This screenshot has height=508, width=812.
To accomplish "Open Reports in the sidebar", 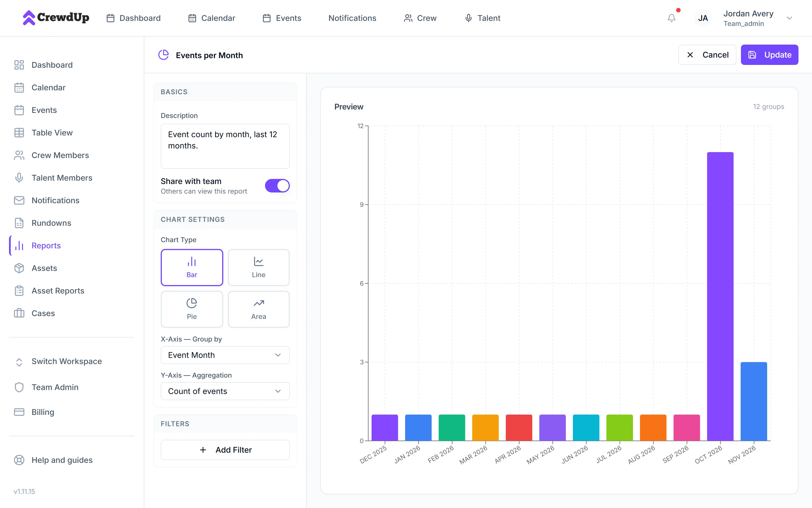I will [46, 246].
